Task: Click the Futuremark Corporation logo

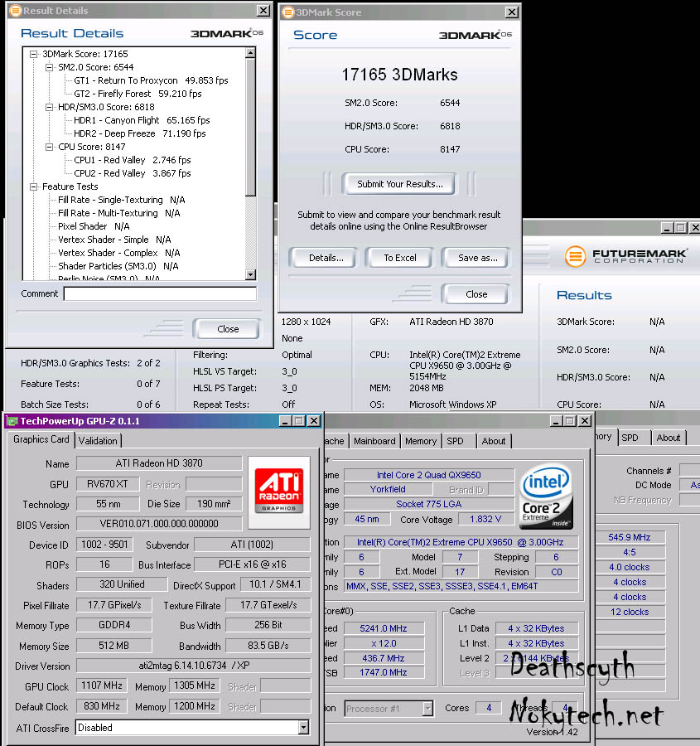Action: (x=625, y=256)
